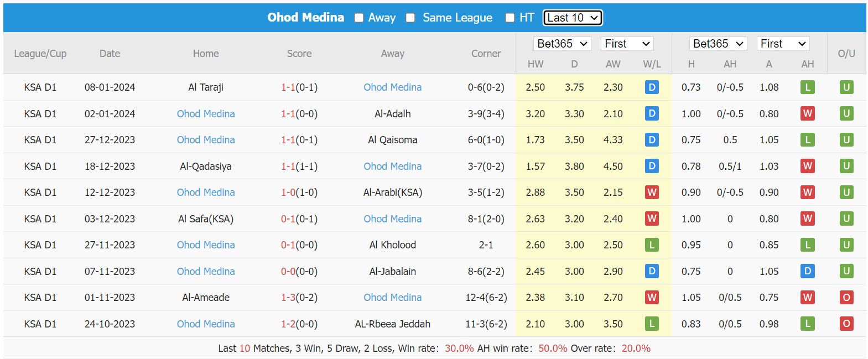Open the Last 10 dropdown
Image resolution: width=868 pixels, height=359 pixels.
[573, 17]
